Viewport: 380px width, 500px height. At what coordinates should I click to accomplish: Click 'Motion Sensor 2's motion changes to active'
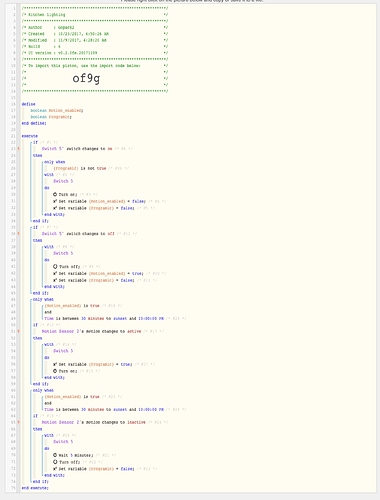point(91,331)
